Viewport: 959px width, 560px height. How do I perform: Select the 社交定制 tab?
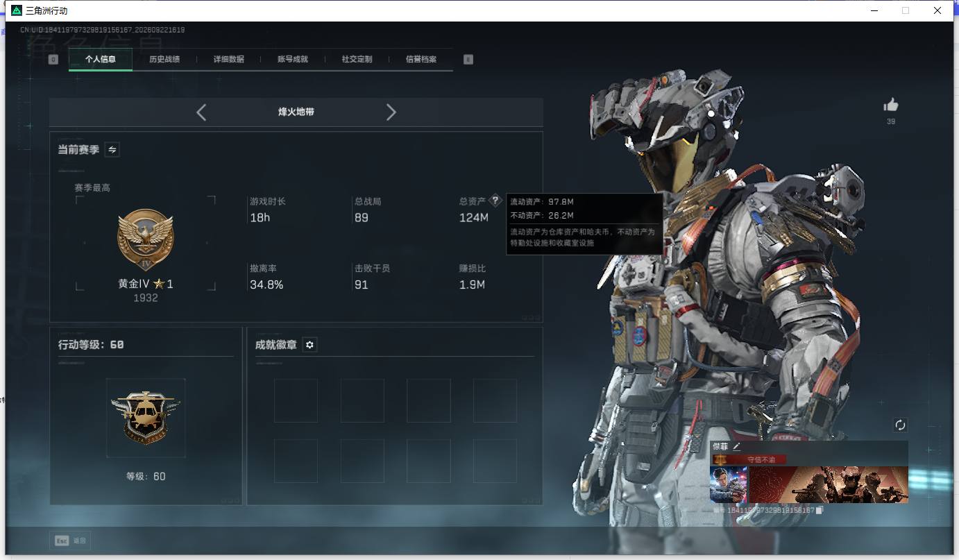click(357, 60)
